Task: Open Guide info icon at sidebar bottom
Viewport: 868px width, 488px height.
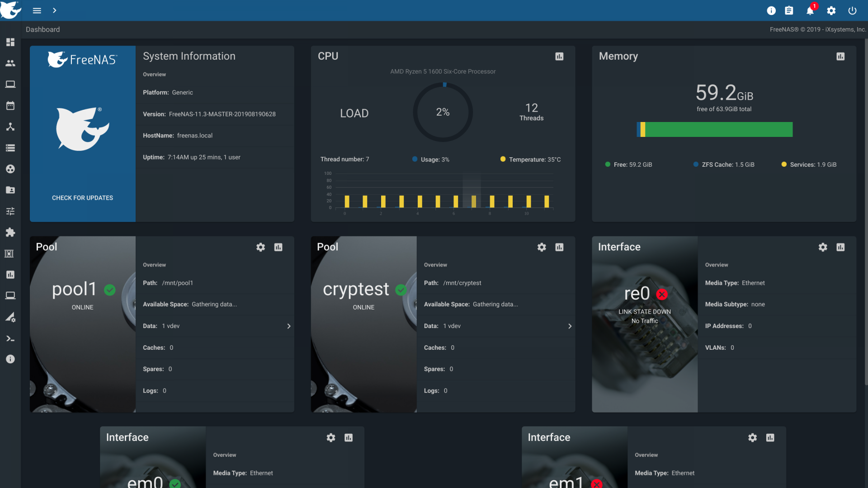Action: coord(10,359)
